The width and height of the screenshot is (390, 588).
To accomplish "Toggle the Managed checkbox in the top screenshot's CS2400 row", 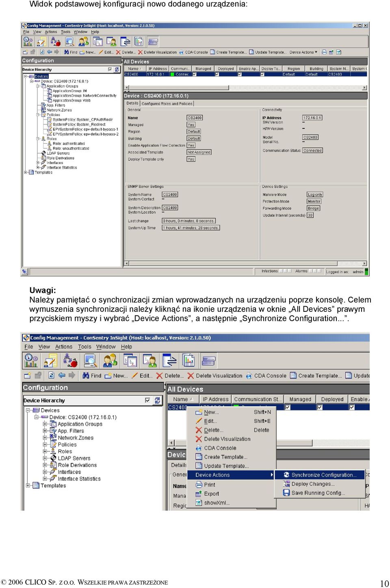I will point(194,74).
